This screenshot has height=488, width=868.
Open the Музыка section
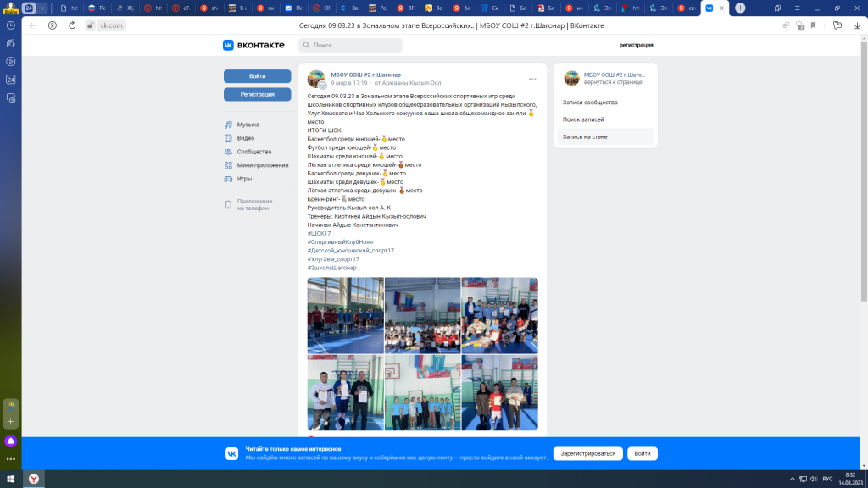coord(248,125)
